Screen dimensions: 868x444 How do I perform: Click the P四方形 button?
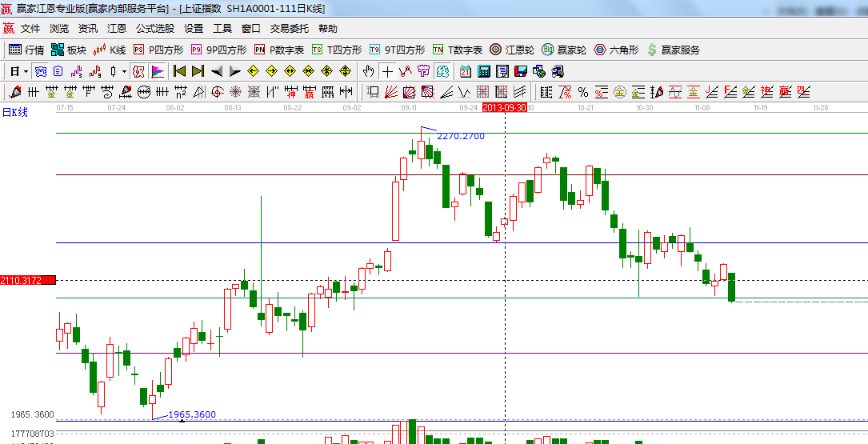(159, 50)
